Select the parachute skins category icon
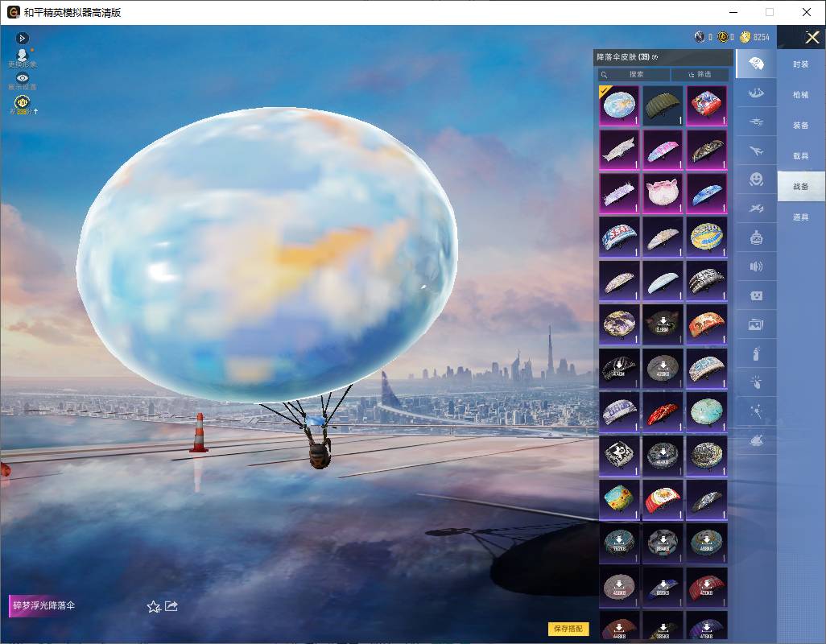Viewport: 826px width, 644px height. pos(756,64)
